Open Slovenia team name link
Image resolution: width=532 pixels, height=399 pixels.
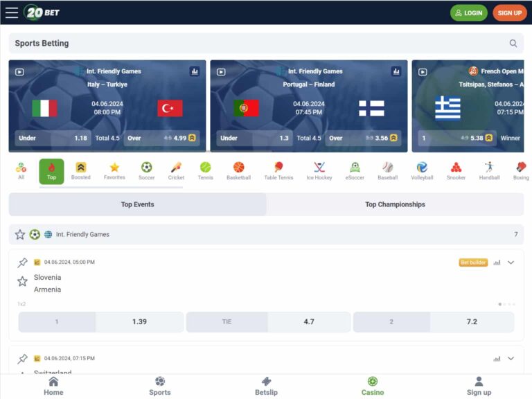(x=48, y=278)
